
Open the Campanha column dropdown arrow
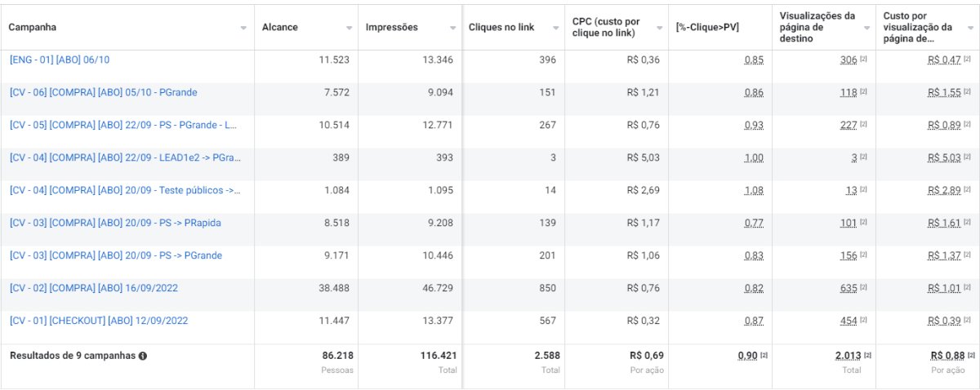click(243, 28)
